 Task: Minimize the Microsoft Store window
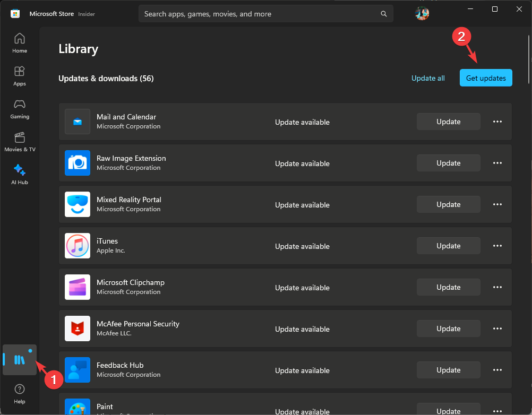coord(470,9)
